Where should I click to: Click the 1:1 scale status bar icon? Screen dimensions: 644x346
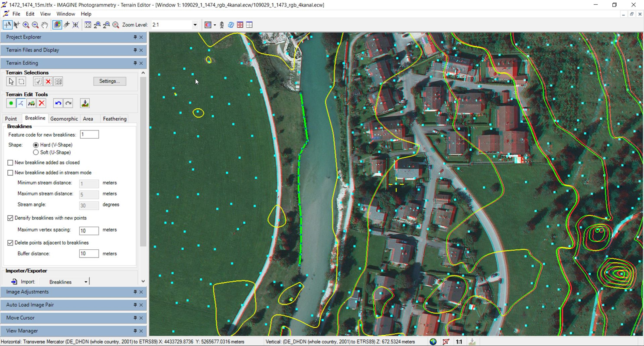459,342
